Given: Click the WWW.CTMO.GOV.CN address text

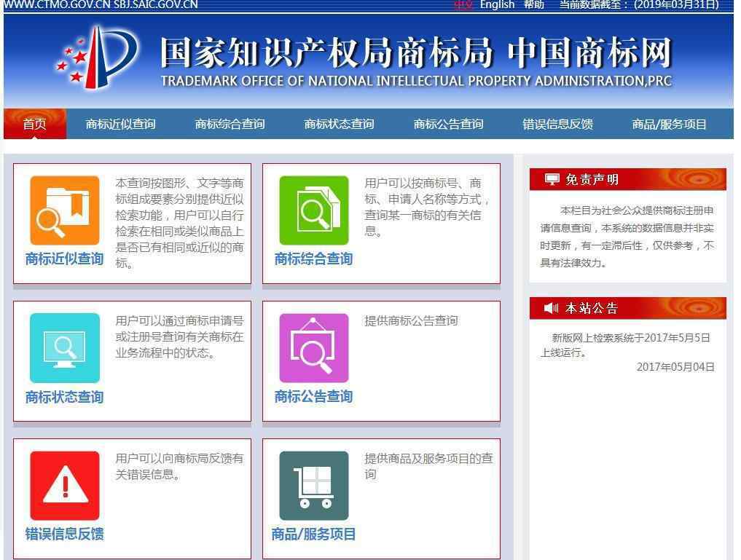Looking at the screenshot, I should 57,4.
